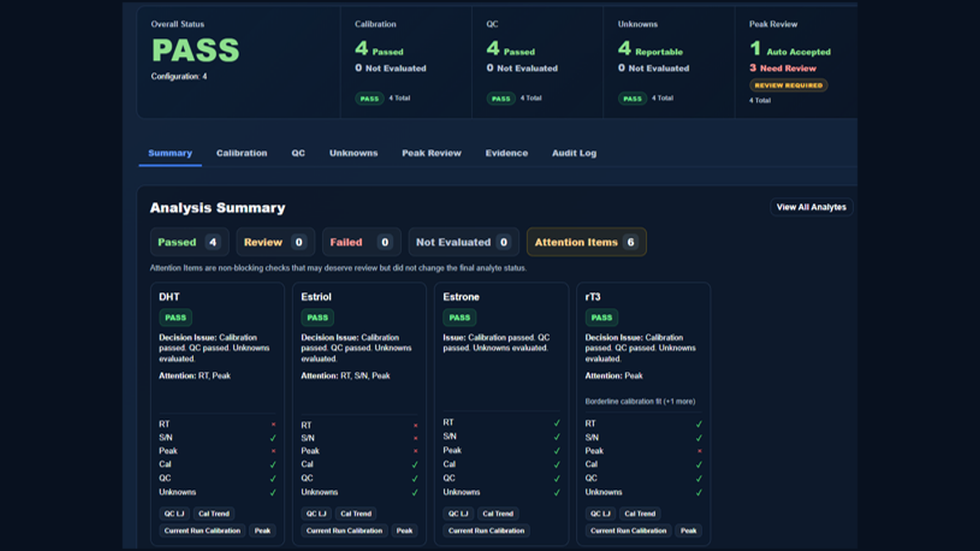
Task: Click the PASS badge under Unknowns summary
Action: point(632,99)
